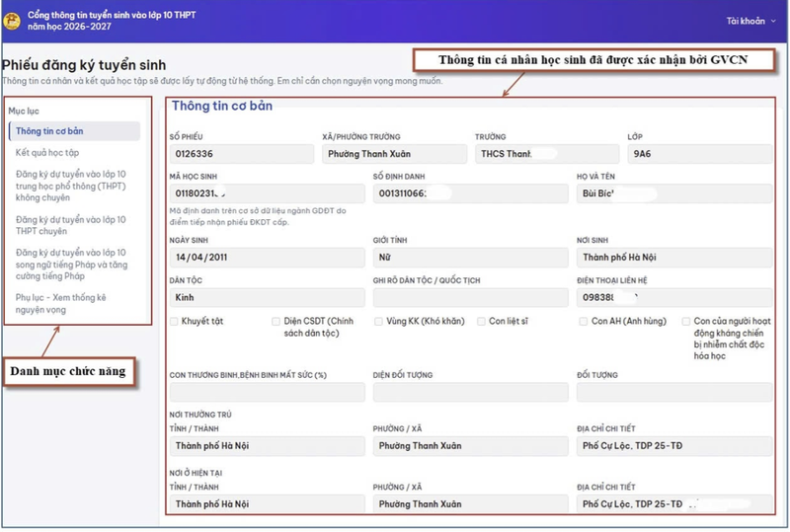Image resolution: width=790 pixels, height=532 pixels.
Task: Tick the Khuyết tật checkbox
Action: point(175,322)
